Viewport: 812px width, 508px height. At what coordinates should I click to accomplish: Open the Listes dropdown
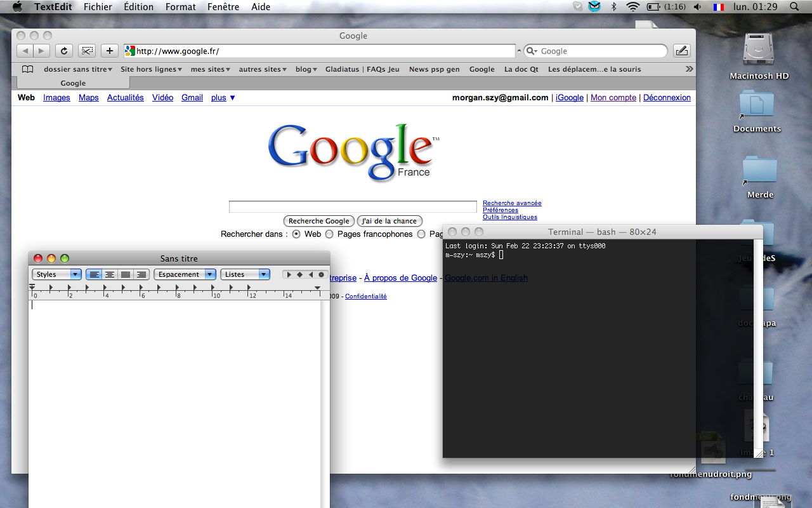(x=245, y=274)
